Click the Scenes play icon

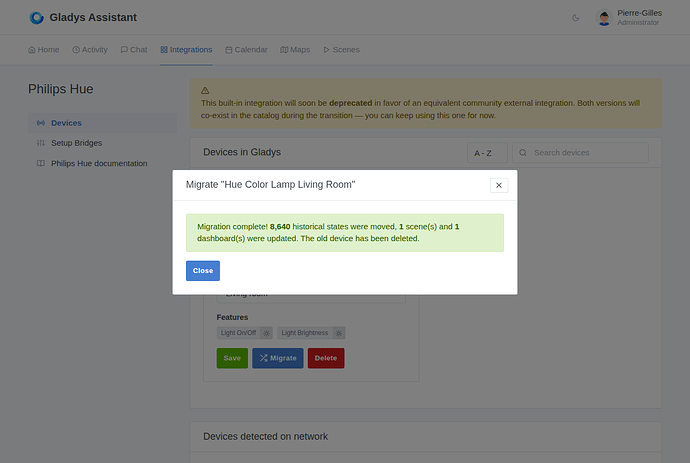point(327,50)
